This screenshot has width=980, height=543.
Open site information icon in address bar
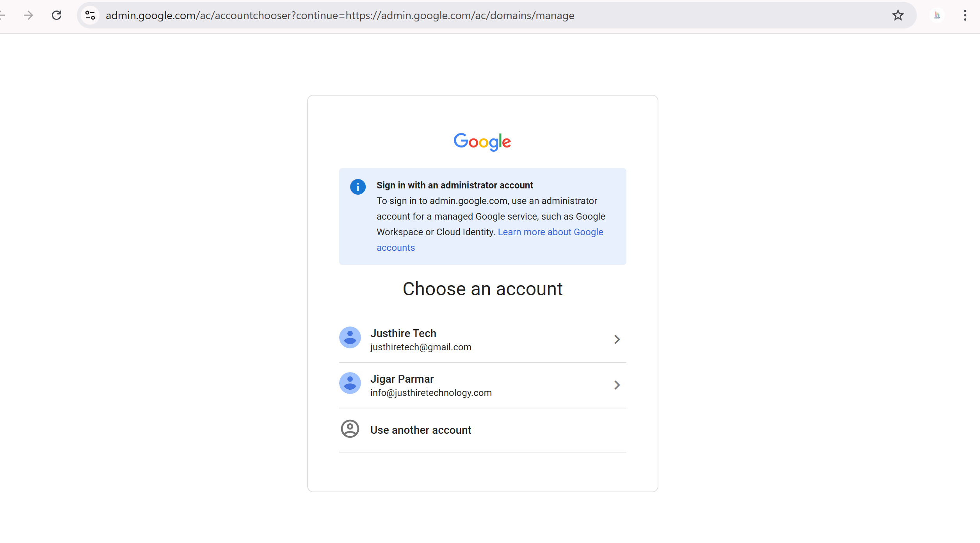coord(90,15)
